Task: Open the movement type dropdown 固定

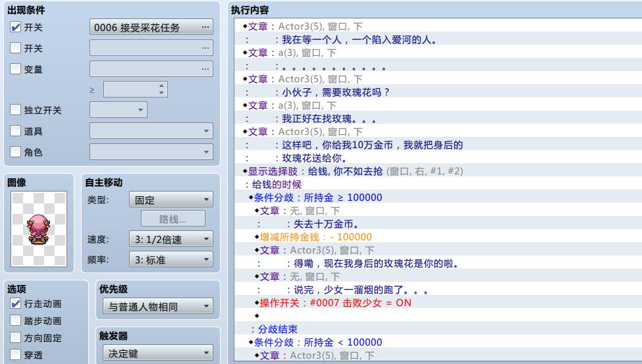Action: (x=171, y=200)
